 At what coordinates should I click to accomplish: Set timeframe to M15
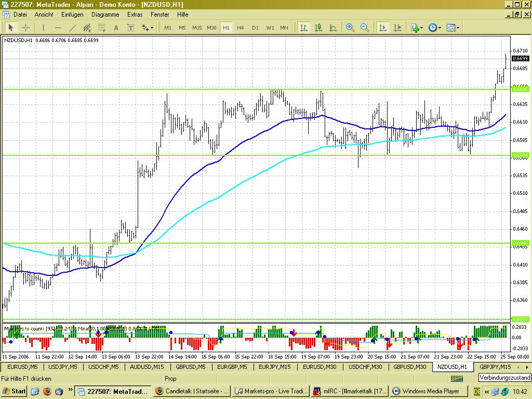(197, 28)
